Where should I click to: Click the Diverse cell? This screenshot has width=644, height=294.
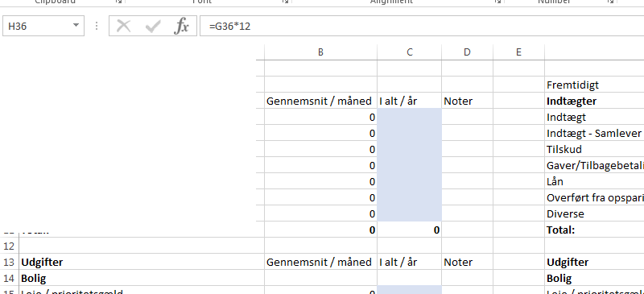(x=594, y=213)
